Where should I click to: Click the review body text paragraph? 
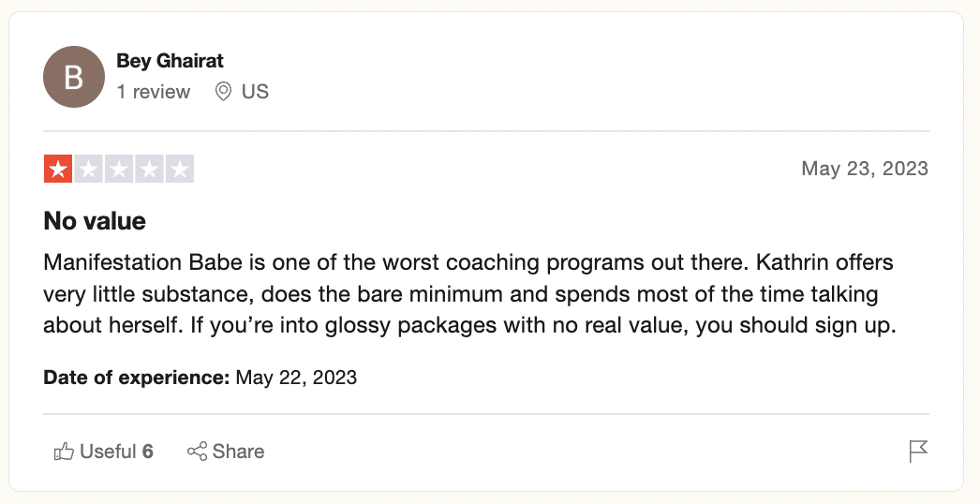tap(470, 294)
